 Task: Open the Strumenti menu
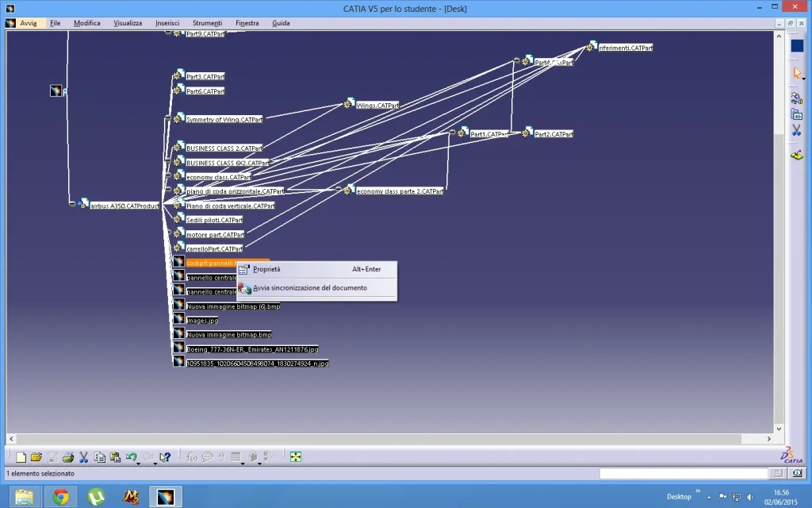[x=207, y=23]
